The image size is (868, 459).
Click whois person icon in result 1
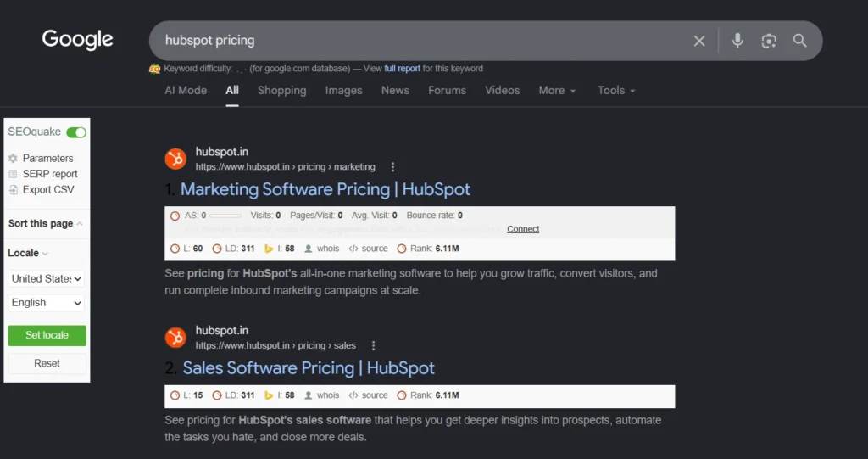tap(309, 249)
